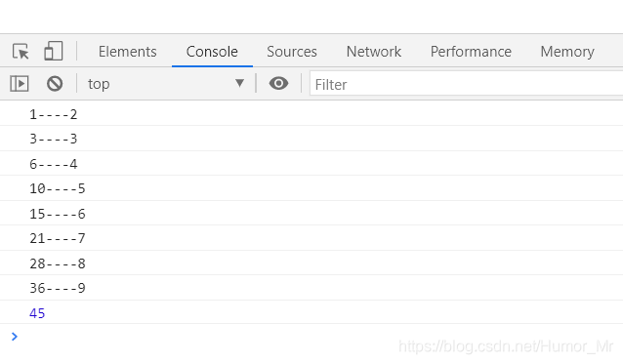Viewport: 623px width, 364px height.
Task: Focus the Filter input field
Action: [x=466, y=84]
